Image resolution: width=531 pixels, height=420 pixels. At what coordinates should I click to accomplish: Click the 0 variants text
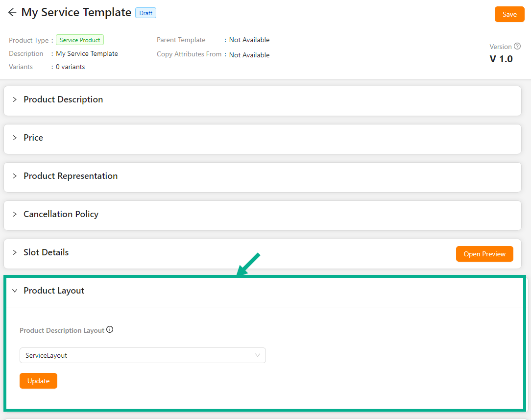[x=70, y=67]
